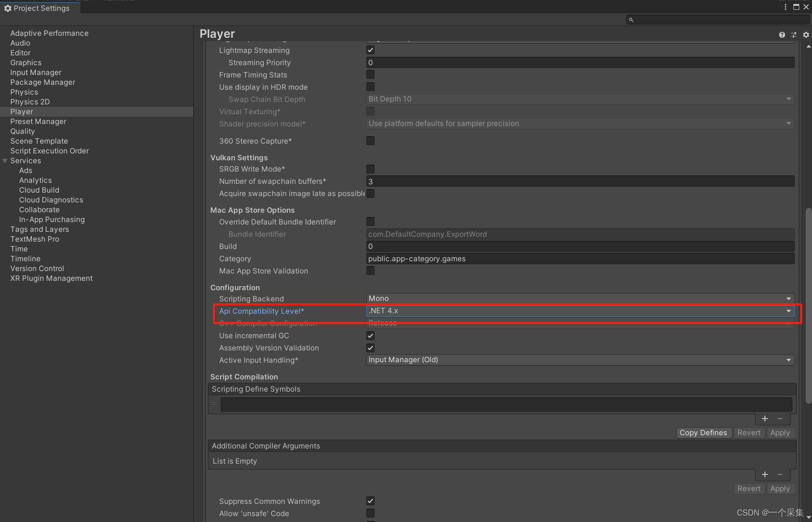Click the magnifier icon in the search field
Viewport: 812px width, 522px height.
pos(632,20)
